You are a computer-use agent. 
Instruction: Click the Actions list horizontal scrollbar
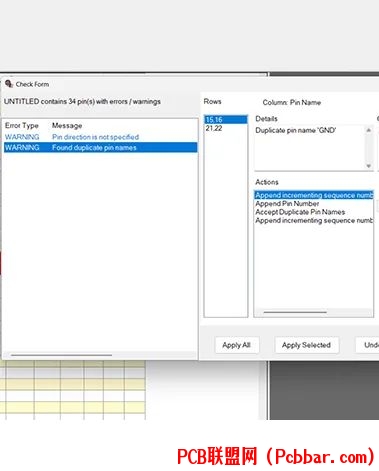pos(295,312)
